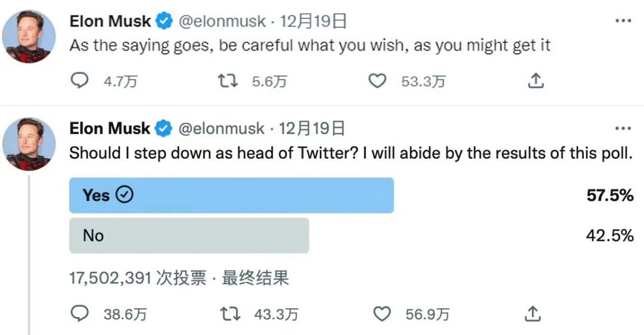Open the first tweet's profile avatar
This screenshot has width=644, height=335.
30,36
